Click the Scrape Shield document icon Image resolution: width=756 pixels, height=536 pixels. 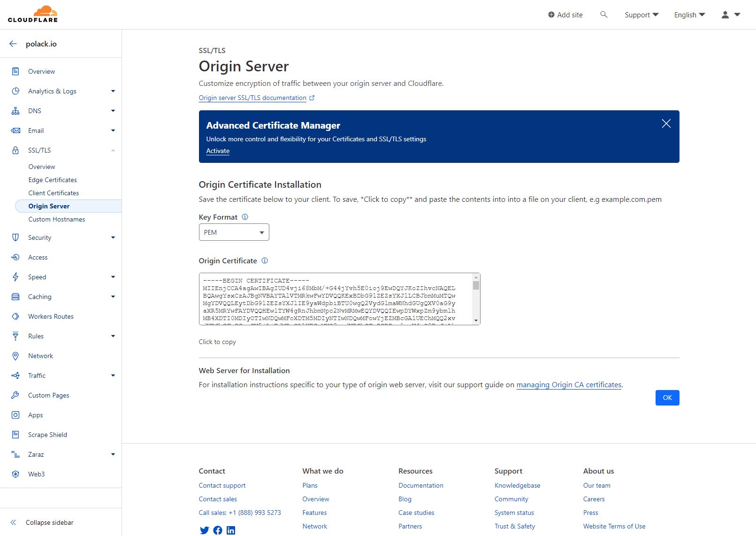tap(15, 435)
